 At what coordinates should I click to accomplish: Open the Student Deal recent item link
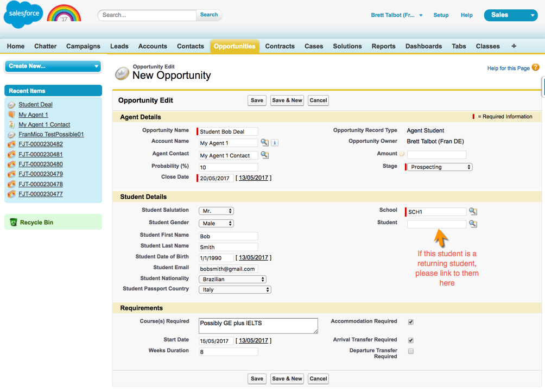pos(35,105)
